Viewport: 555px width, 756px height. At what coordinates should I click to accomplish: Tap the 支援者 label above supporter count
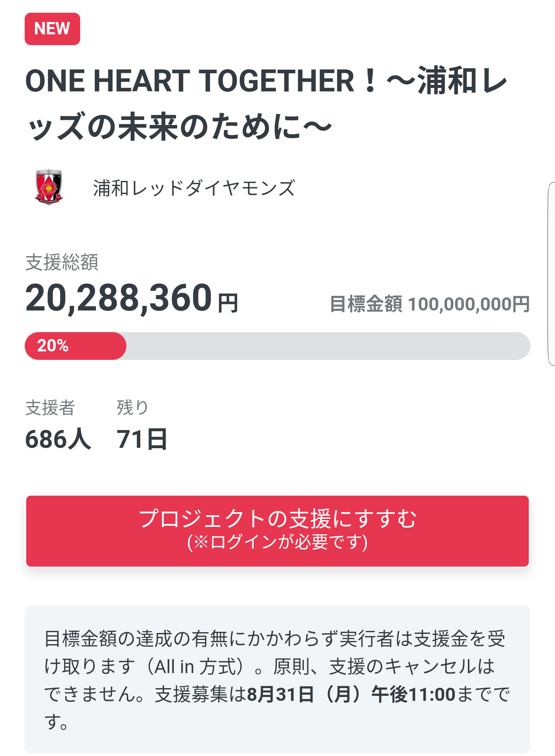(x=50, y=408)
